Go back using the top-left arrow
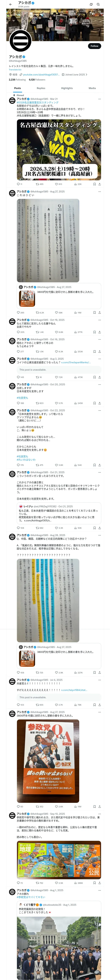Screen dimensions: 110x980 (10, 4)
